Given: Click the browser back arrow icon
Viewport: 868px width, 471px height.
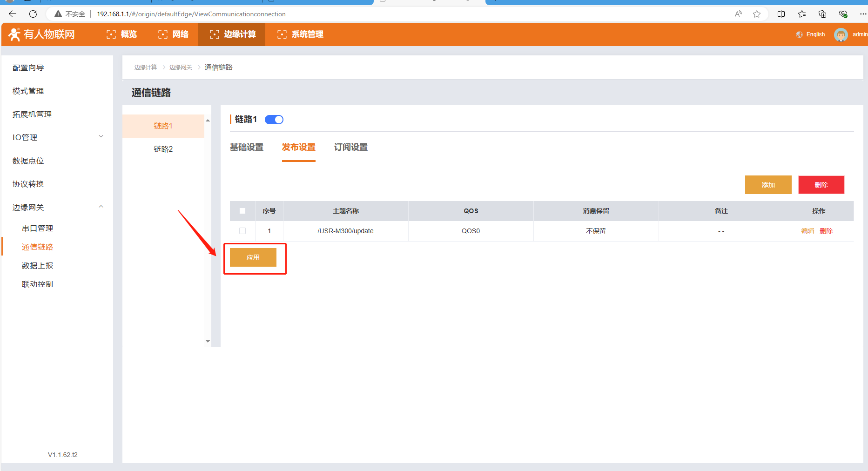Looking at the screenshot, I should tap(13, 14).
